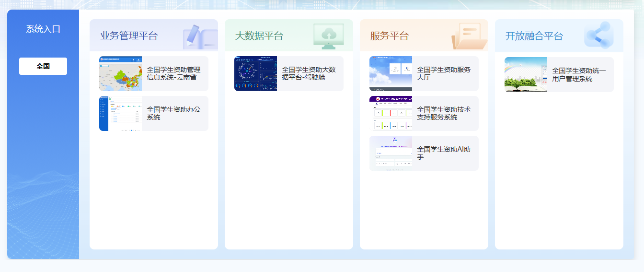Go to 全国学生资助管理信息系统-云南省 link

pyautogui.click(x=173, y=73)
